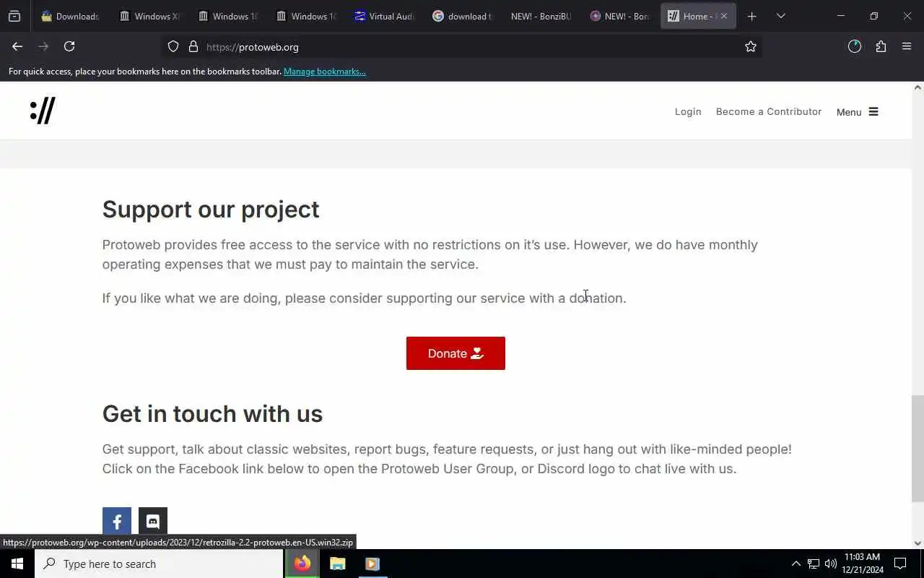Click the Support our project heading
The image size is (924, 578).
pos(211,210)
